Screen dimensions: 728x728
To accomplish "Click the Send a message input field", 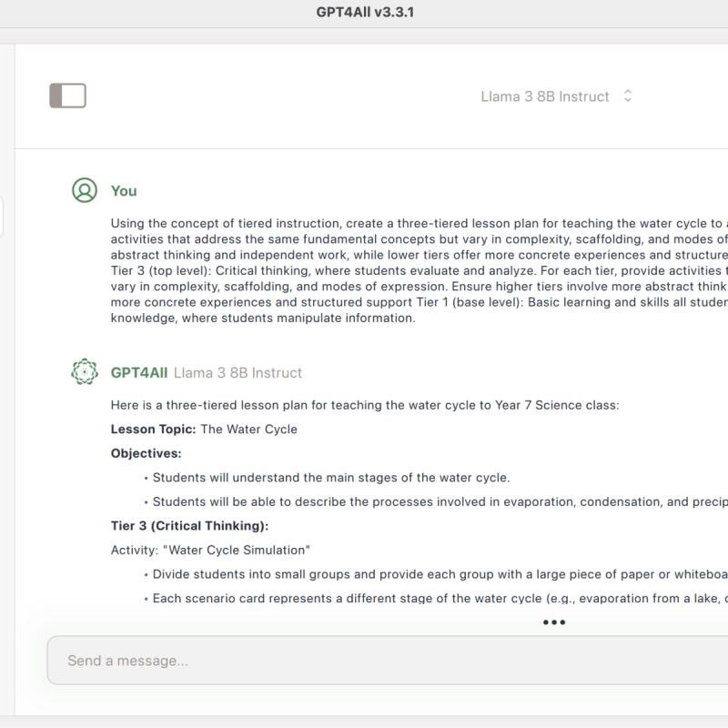I will [x=388, y=661].
